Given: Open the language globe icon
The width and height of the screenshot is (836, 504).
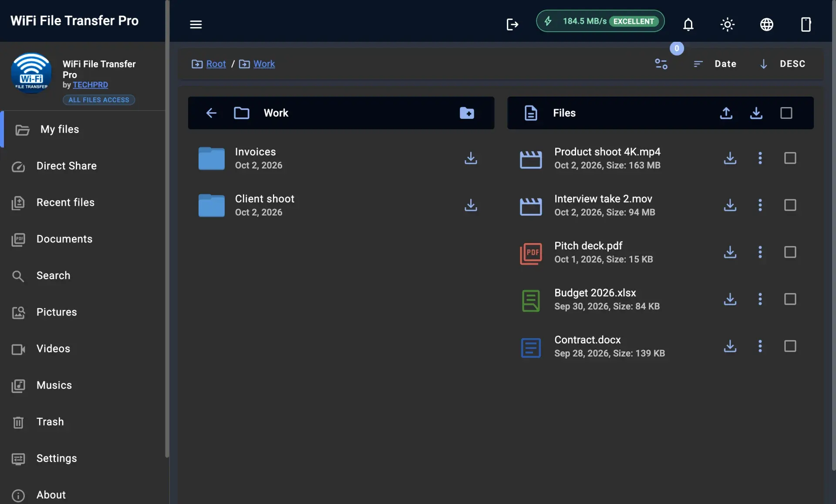Looking at the screenshot, I should pos(766,24).
